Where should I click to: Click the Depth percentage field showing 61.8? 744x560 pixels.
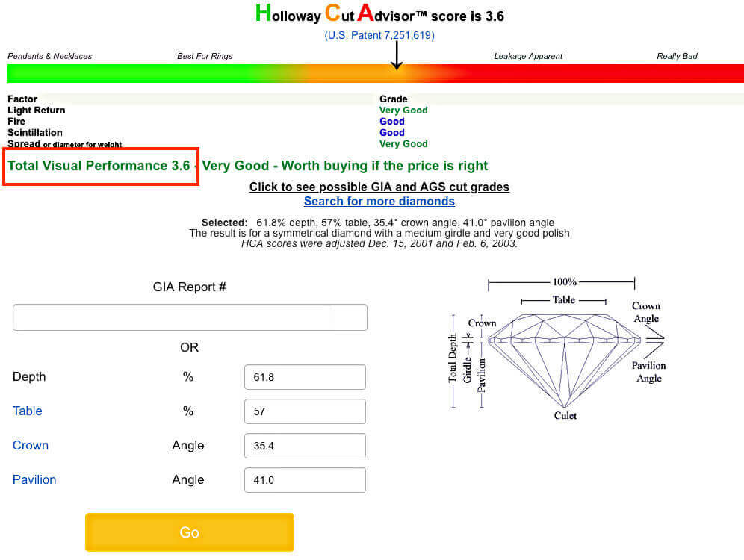(305, 377)
